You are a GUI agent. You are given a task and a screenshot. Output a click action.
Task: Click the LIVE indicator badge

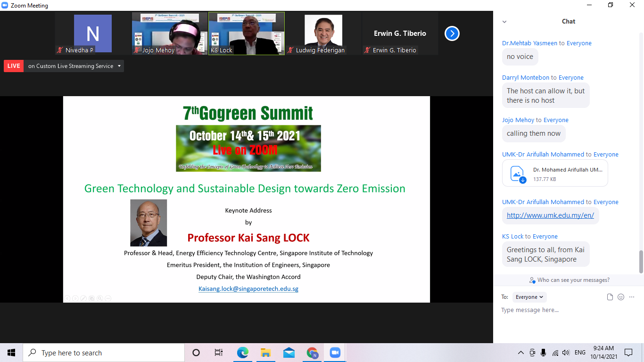[14, 66]
